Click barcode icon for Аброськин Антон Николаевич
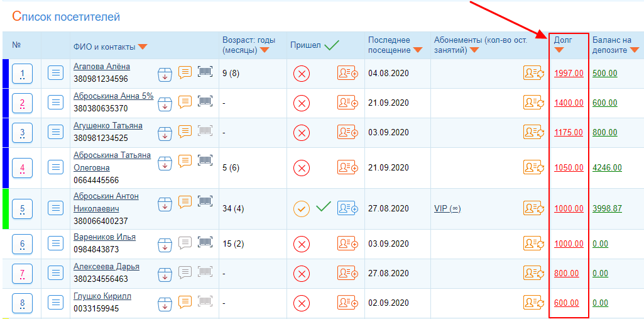Viewport: 644px width, 319px height. [205, 201]
